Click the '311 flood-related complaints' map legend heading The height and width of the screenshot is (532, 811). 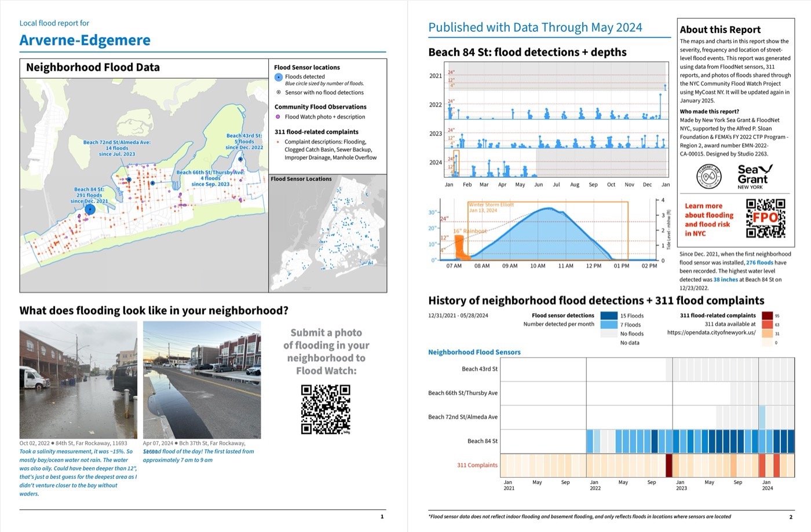[x=316, y=132]
